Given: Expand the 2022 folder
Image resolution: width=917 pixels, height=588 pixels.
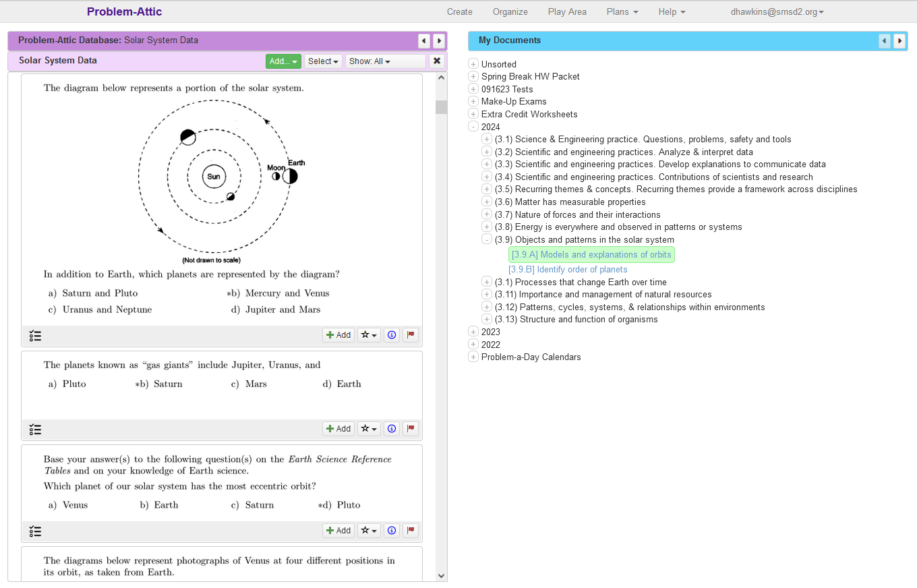Looking at the screenshot, I should [473, 345].
